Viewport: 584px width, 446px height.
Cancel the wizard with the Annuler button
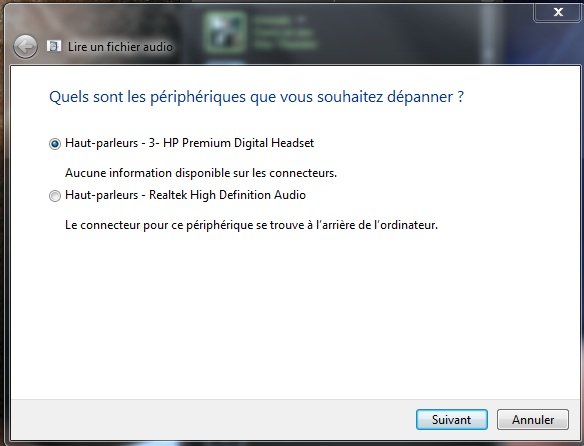pos(533,420)
